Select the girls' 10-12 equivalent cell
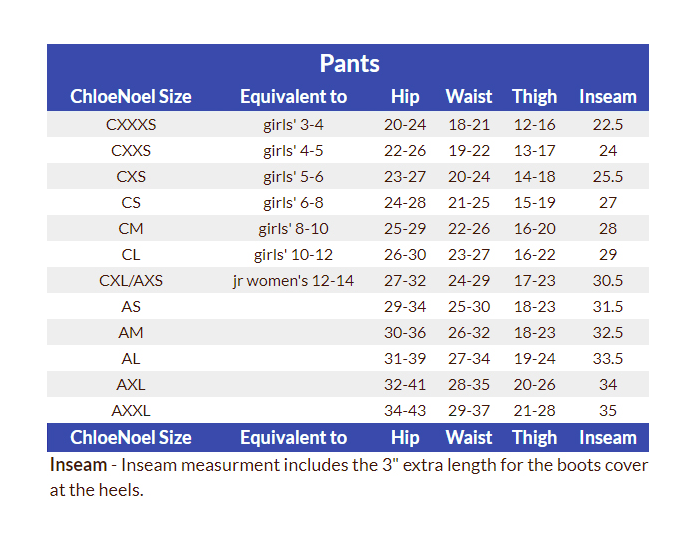This screenshot has height=559, width=696. 293,255
